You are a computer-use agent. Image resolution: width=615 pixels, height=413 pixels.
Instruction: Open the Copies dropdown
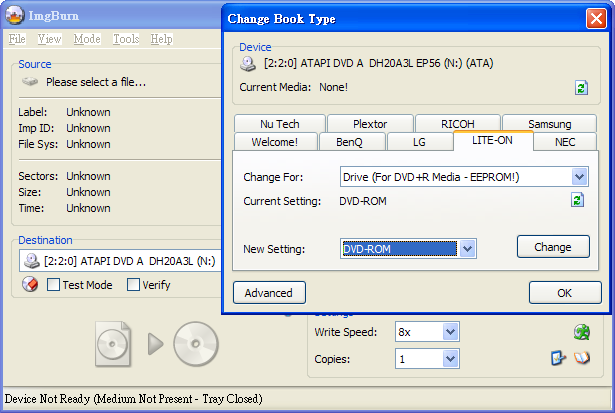point(451,359)
